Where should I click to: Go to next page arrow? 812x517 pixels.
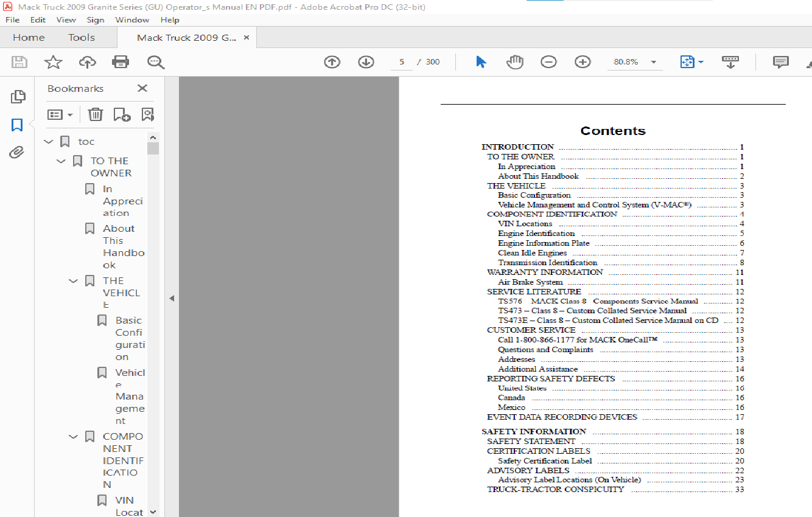[366, 62]
